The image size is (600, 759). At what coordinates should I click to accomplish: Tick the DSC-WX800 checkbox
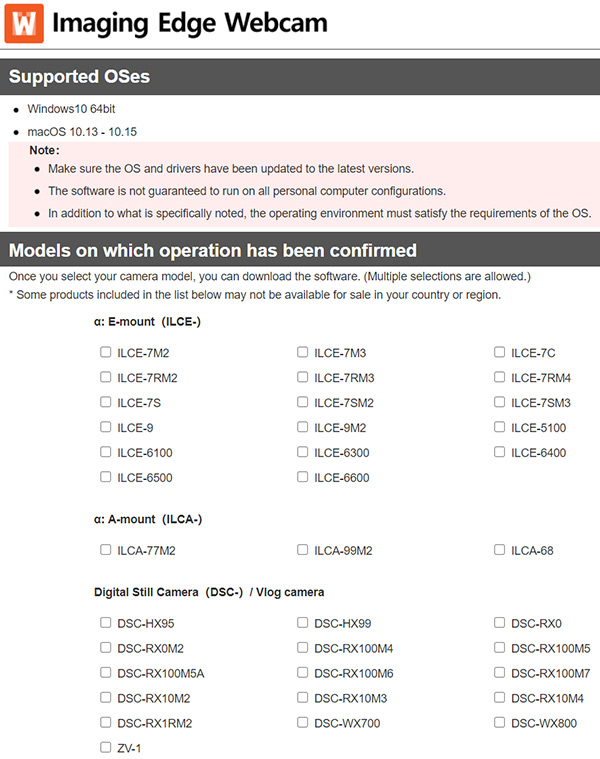tap(500, 722)
